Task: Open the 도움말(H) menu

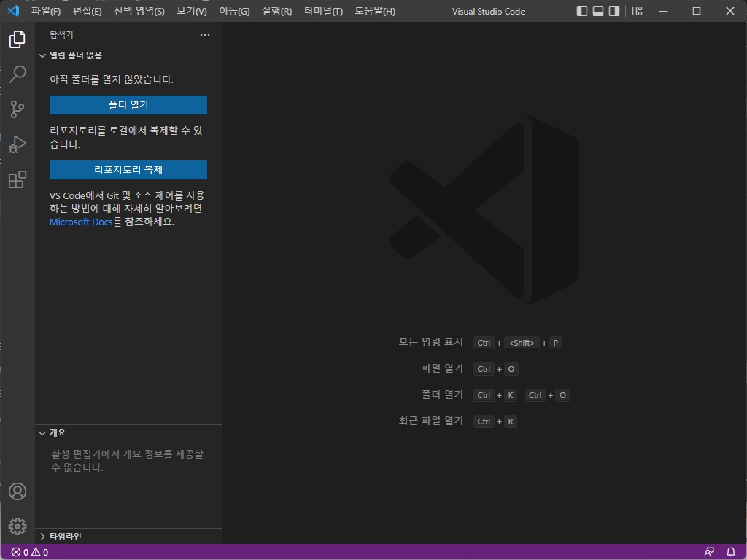Action: [x=375, y=11]
